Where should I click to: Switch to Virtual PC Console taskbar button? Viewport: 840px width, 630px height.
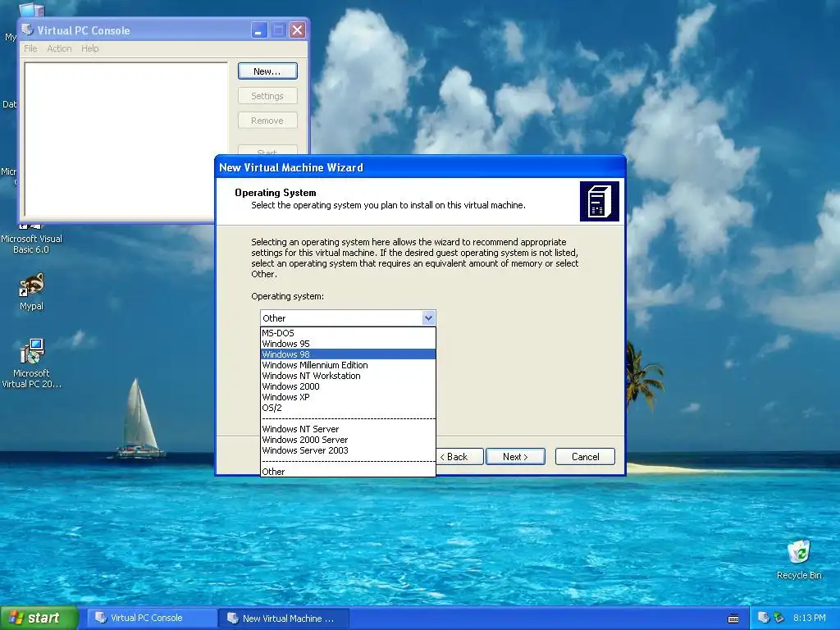(151, 618)
